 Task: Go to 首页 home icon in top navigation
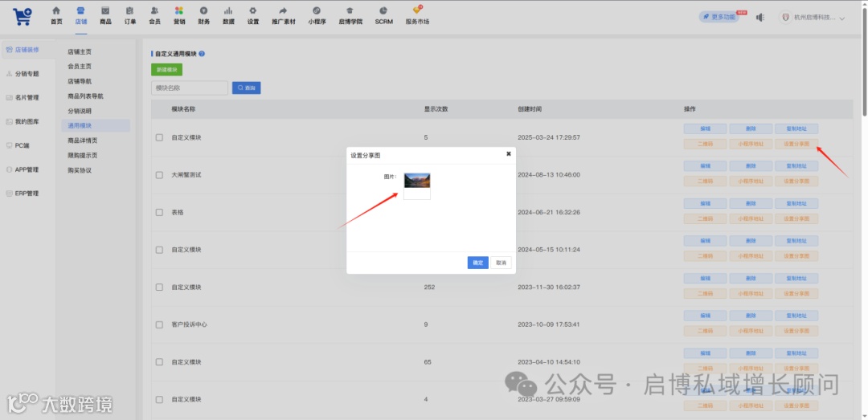pos(56,10)
